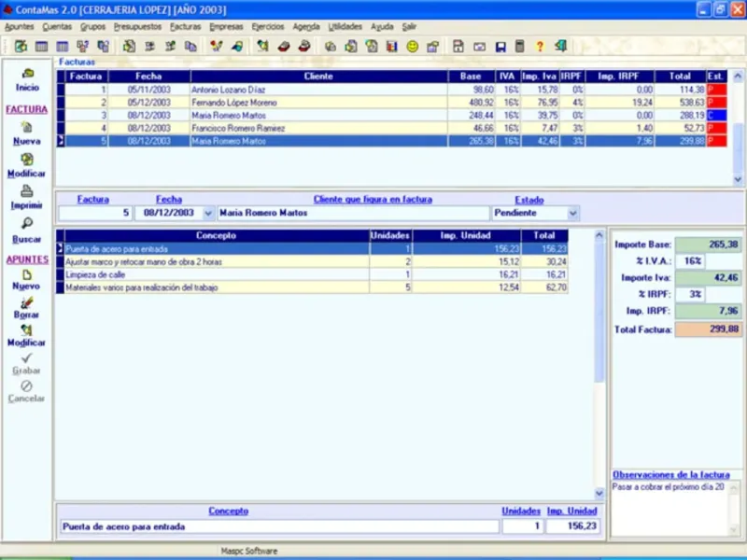Click the blue floppy disk toolbar icon
Screen dimensions: 747x560
[500, 46]
